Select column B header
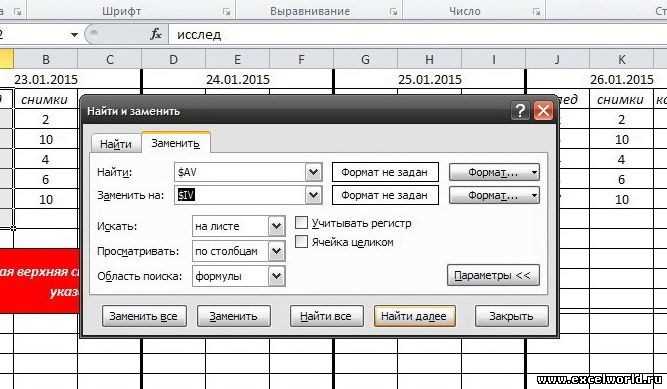 click(x=46, y=59)
